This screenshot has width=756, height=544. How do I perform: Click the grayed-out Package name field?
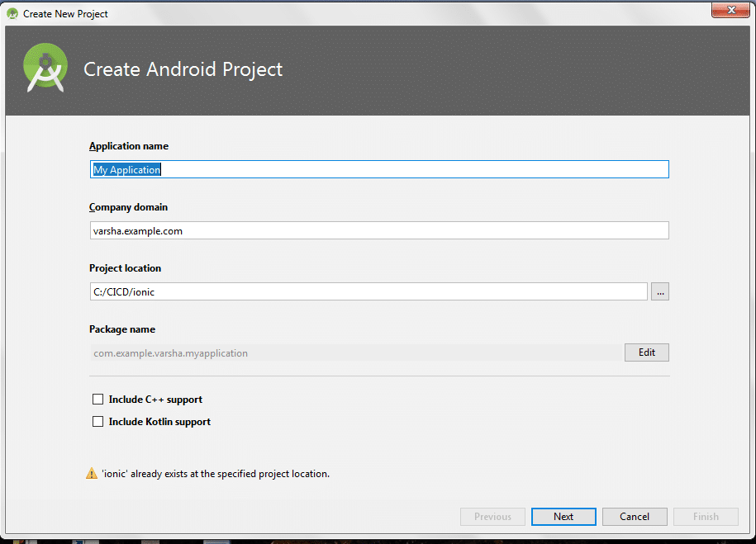(x=355, y=352)
